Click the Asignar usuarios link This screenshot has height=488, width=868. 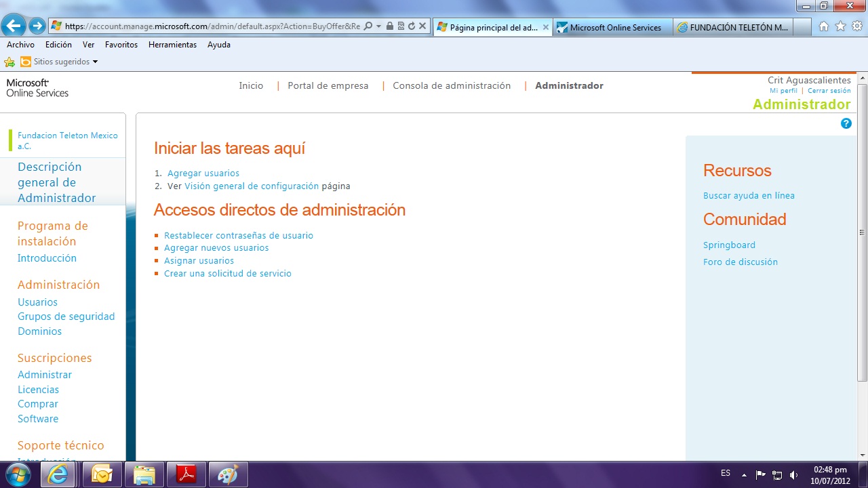(x=199, y=261)
